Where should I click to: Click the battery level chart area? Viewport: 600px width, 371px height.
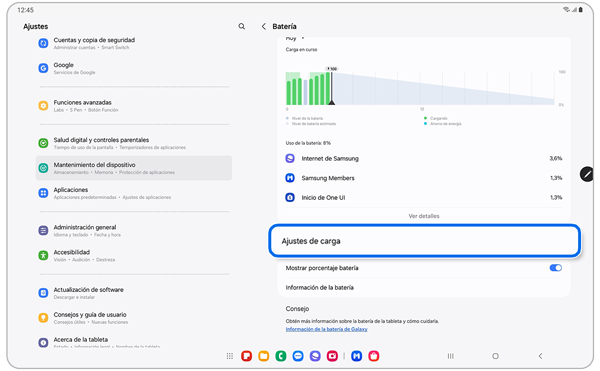420,88
